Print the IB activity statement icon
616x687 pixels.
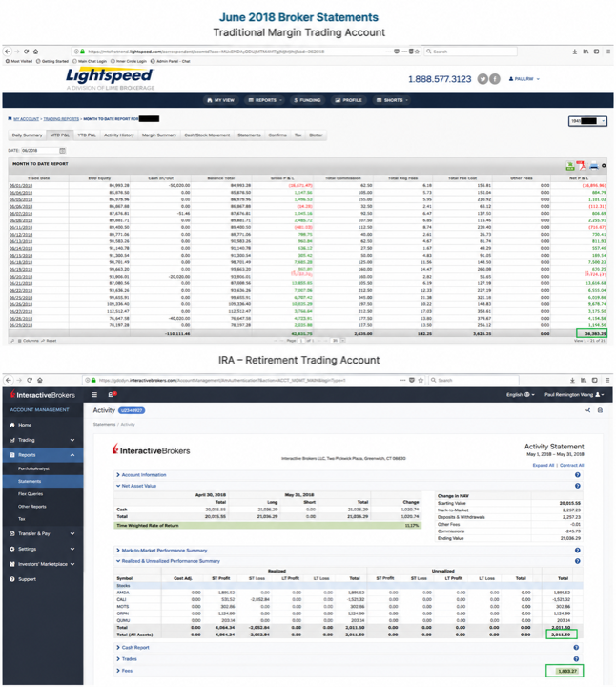pyautogui.click(x=600, y=410)
